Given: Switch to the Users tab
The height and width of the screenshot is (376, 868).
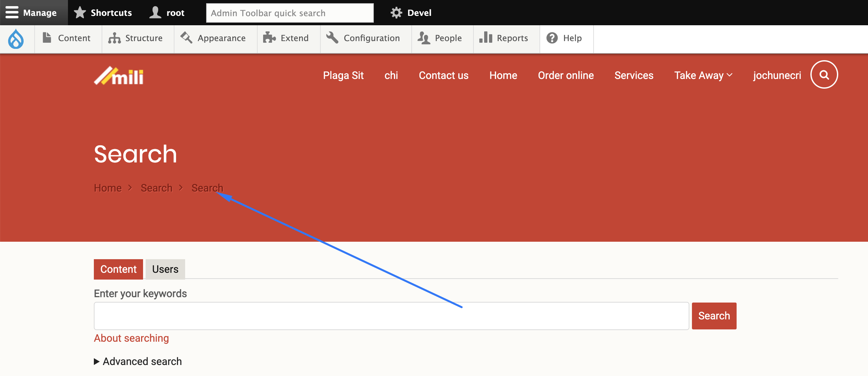Looking at the screenshot, I should 165,269.
